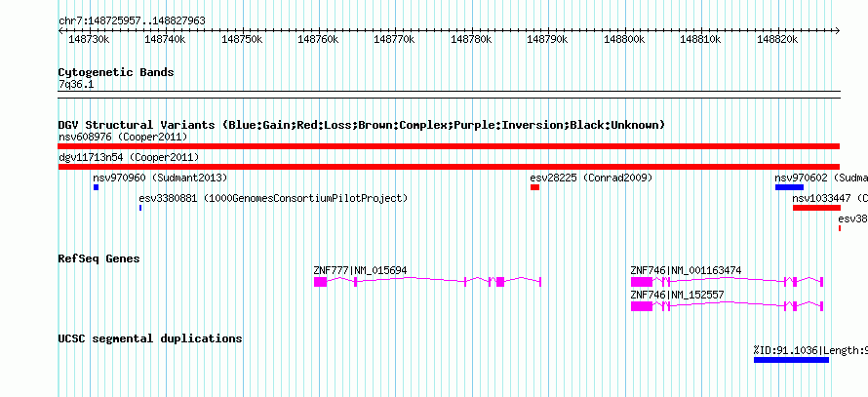Click the nsv1033447 red loss bar
The width and height of the screenshot is (868, 397).
pos(816,208)
